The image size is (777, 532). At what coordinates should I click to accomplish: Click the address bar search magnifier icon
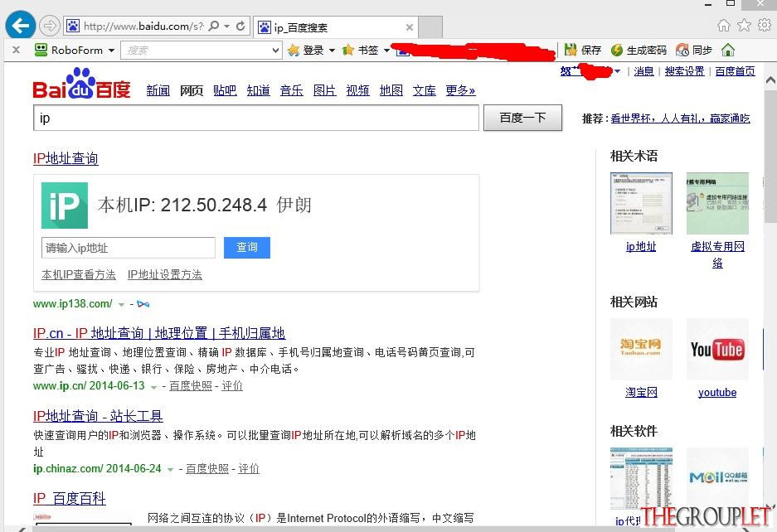click(214, 26)
